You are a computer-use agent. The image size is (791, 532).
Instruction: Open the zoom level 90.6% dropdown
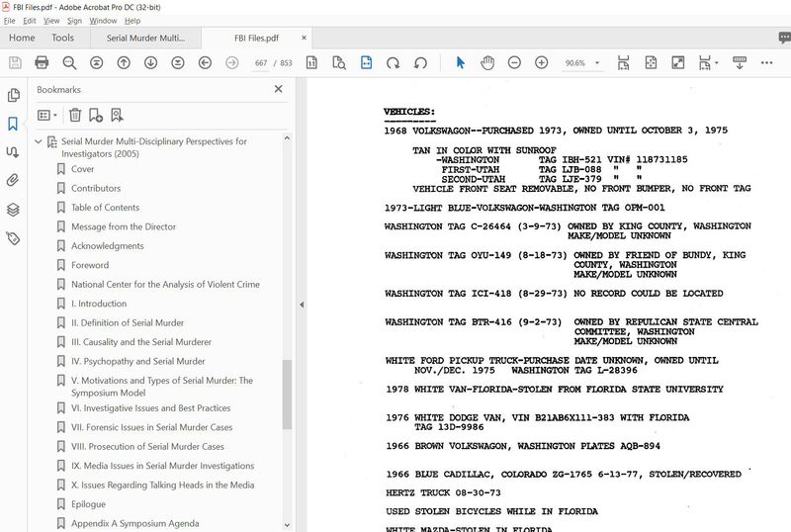(582, 62)
